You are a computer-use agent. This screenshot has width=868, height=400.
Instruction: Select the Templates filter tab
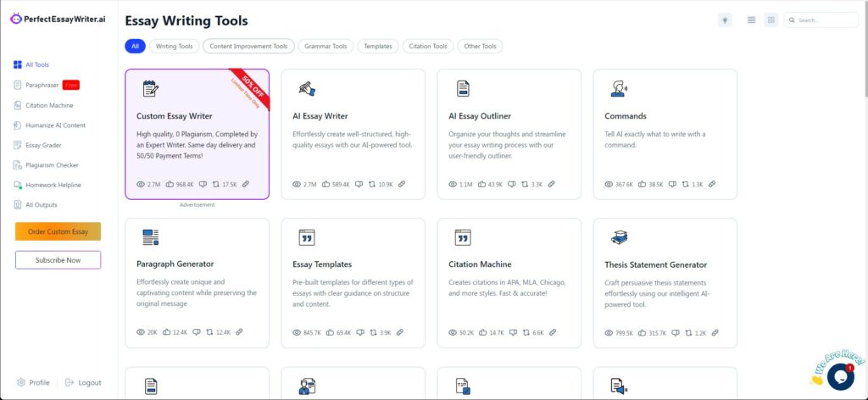pos(378,47)
